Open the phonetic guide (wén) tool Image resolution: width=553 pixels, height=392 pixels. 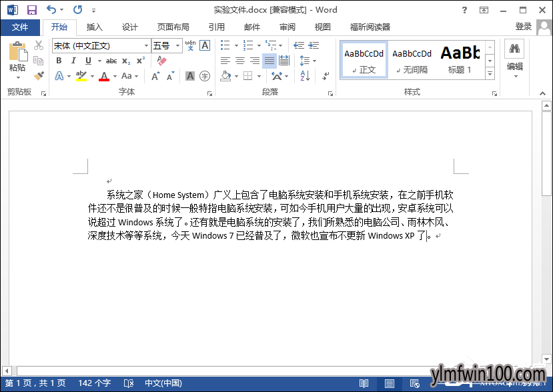point(190,45)
